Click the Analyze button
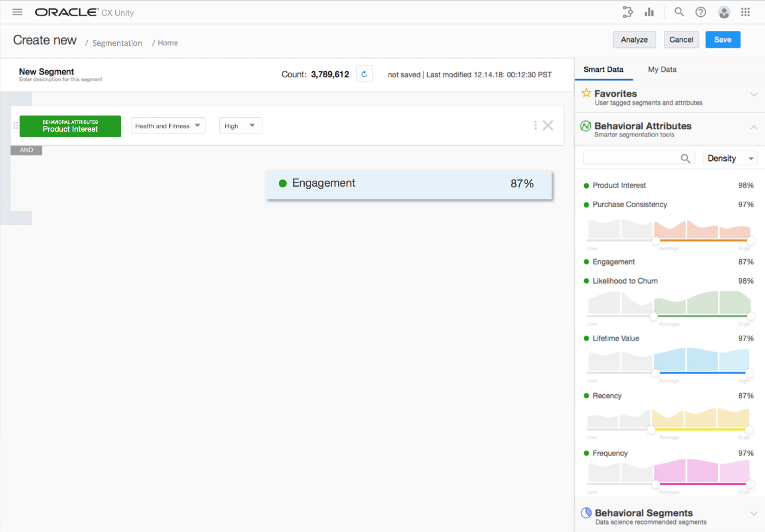This screenshot has height=532, width=765. (634, 39)
